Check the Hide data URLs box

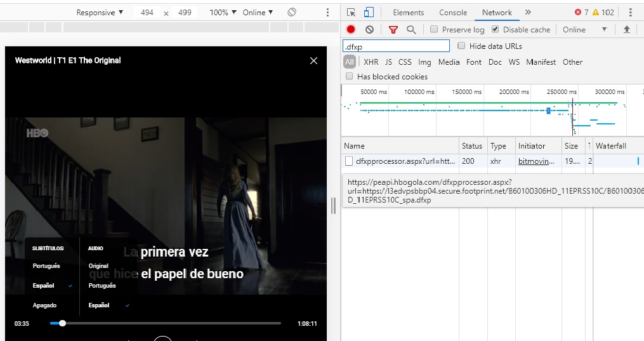[461, 46]
